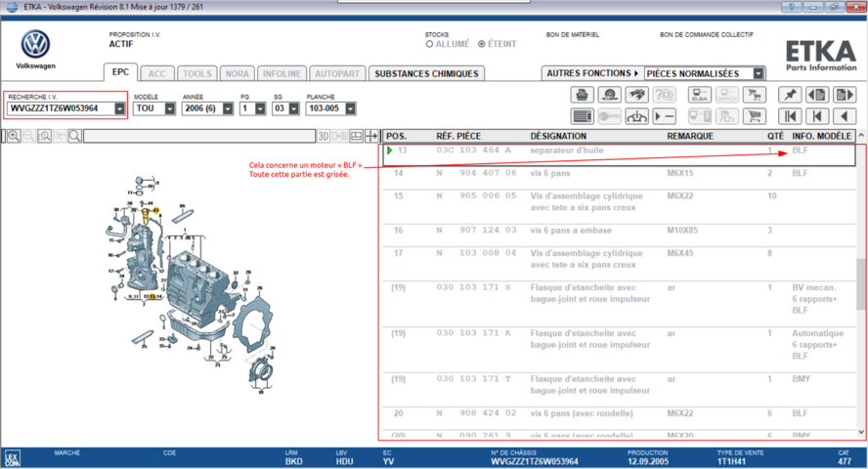
Task: Expand AUTRES FONCTIONS menu
Action: click(592, 73)
